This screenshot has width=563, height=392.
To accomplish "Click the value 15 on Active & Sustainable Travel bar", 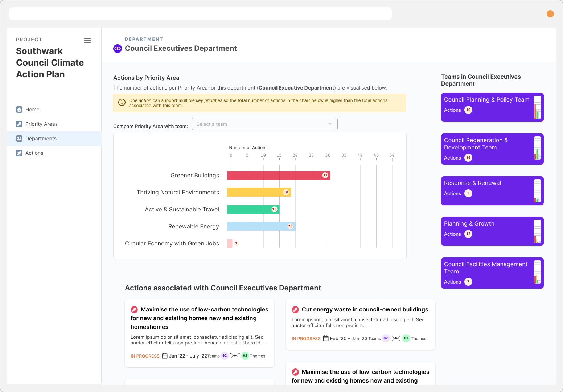I will click(274, 209).
